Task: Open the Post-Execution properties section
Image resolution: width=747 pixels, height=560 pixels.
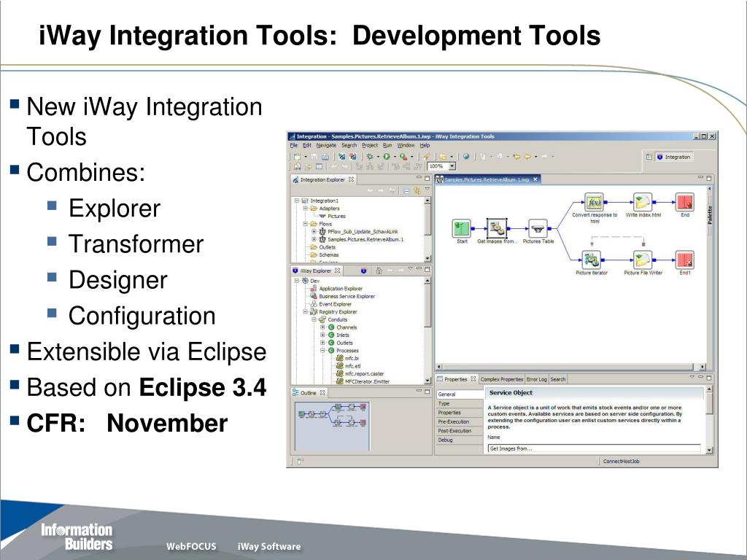Action: pos(460,431)
